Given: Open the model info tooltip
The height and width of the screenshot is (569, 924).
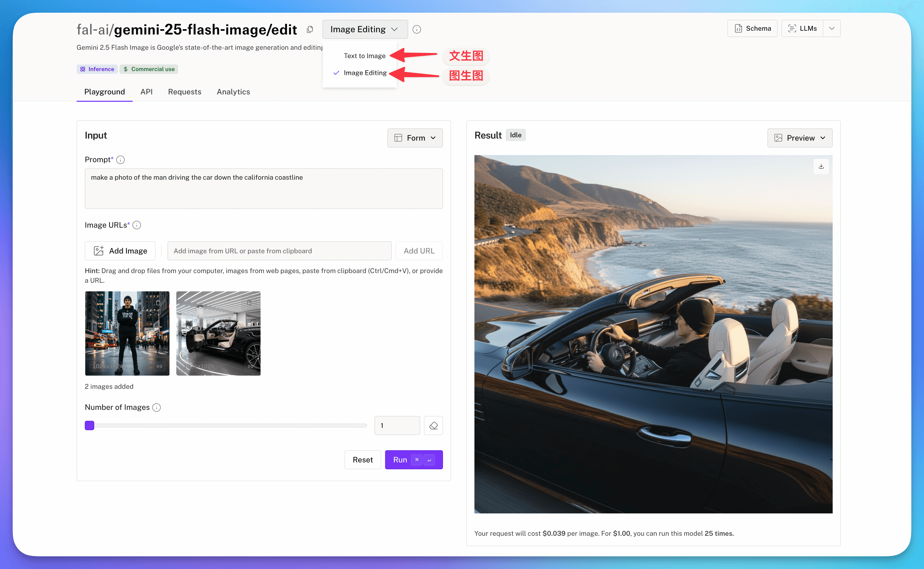Looking at the screenshot, I should pos(417,29).
